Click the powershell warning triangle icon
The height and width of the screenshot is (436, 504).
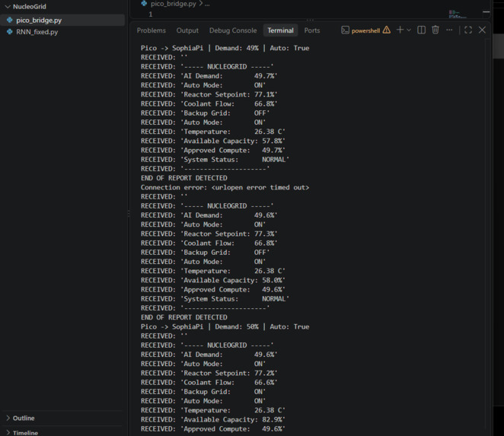[x=387, y=30]
